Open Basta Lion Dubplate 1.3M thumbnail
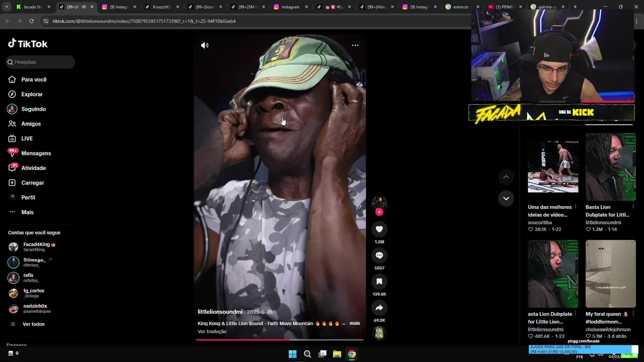The width and height of the screenshot is (644, 362). pyautogui.click(x=611, y=167)
